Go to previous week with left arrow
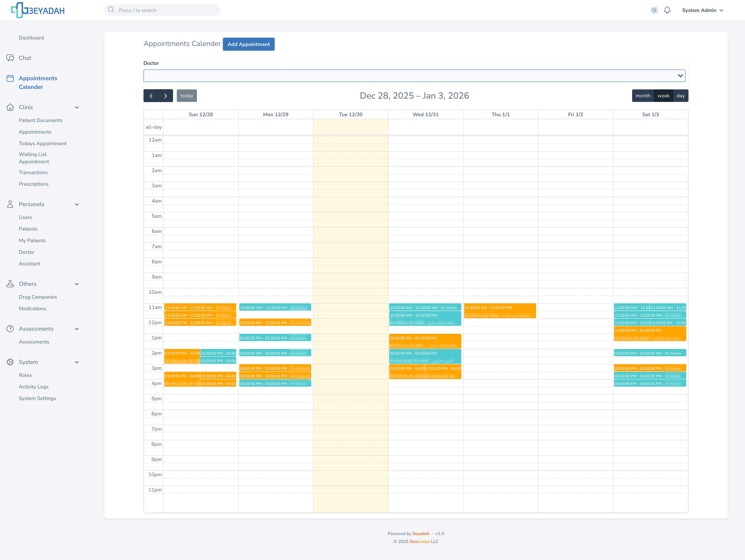The width and height of the screenshot is (745, 560). (x=151, y=96)
